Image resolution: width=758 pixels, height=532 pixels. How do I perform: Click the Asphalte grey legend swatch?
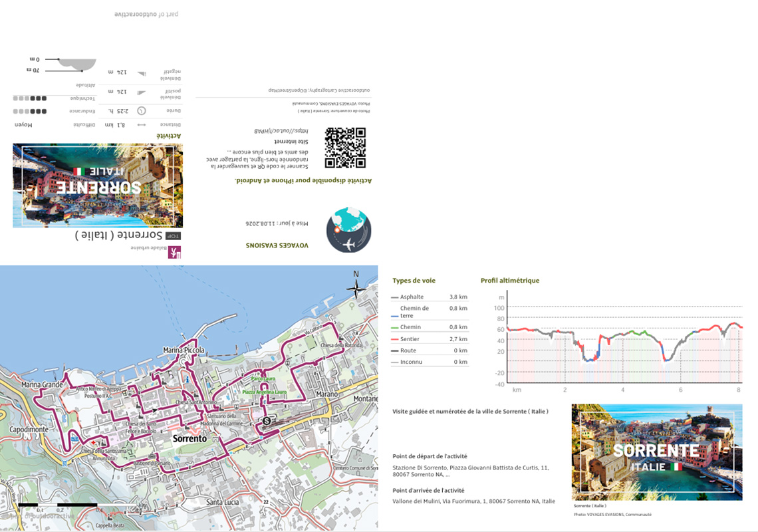[394, 297]
